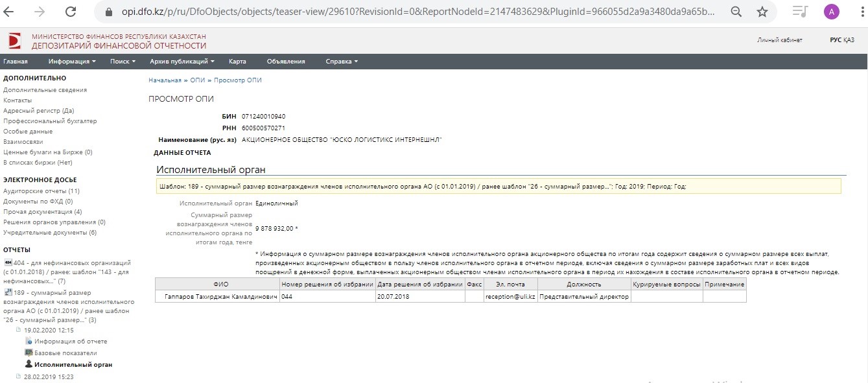Viewport: 868px width, 383px height.
Task: Open Взаимосвязи link
Action: (23, 142)
